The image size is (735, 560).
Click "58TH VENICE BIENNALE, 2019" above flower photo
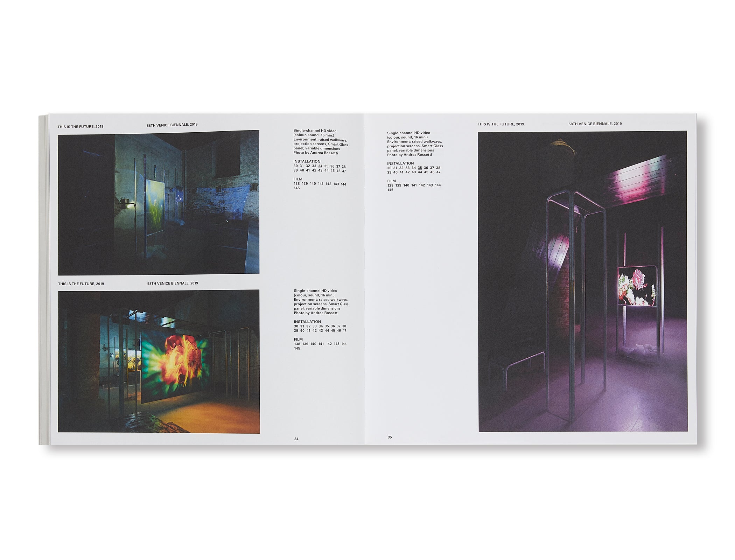tap(173, 283)
